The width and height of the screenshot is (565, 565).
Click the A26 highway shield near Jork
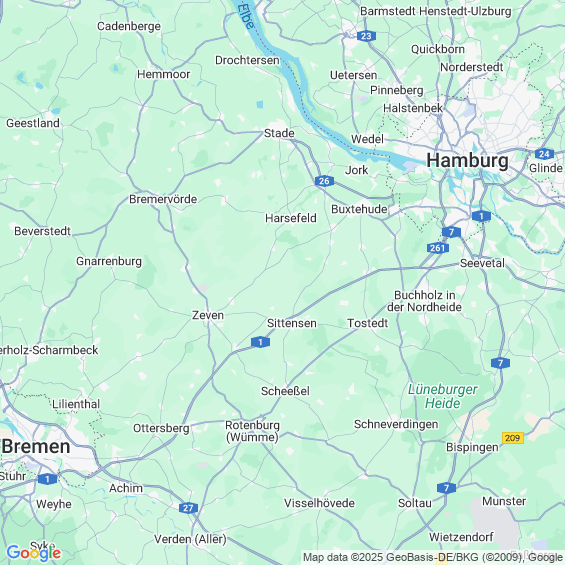[324, 181]
